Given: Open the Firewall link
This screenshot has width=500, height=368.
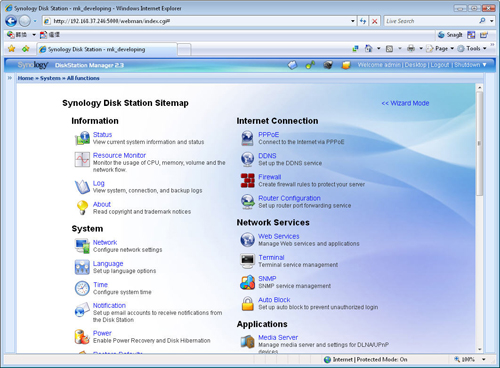Looking at the screenshot, I should pyautogui.click(x=269, y=177).
